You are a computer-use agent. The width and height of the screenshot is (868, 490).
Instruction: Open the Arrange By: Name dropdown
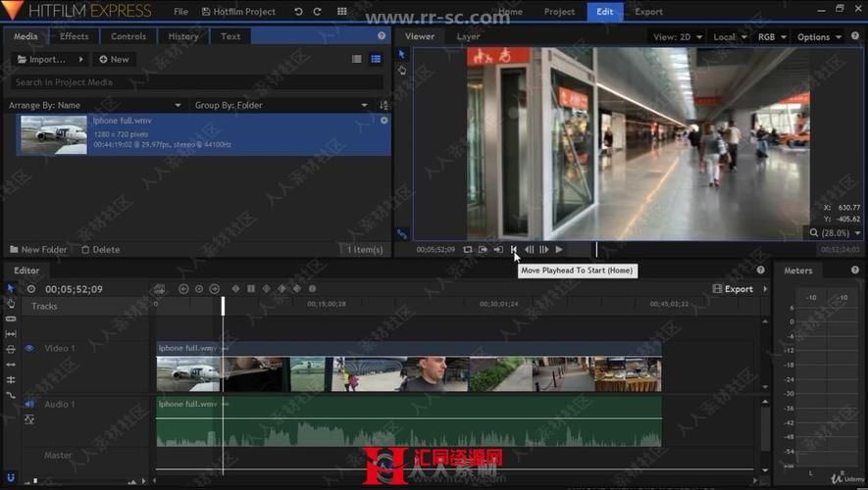coord(95,105)
